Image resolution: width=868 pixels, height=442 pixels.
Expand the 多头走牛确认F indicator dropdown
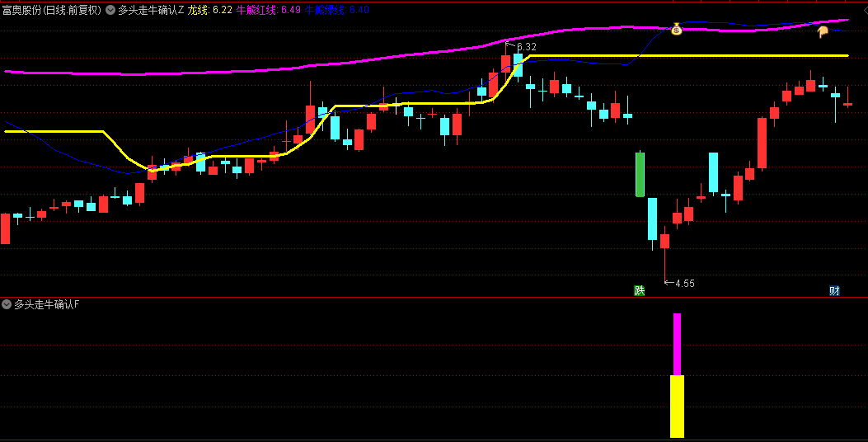pyautogui.click(x=7, y=304)
